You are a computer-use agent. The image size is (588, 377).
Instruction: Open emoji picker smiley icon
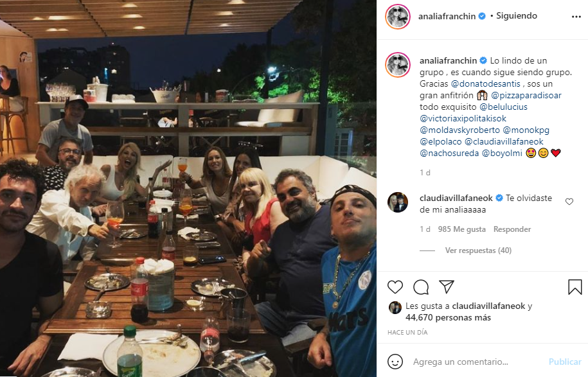[395, 362]
